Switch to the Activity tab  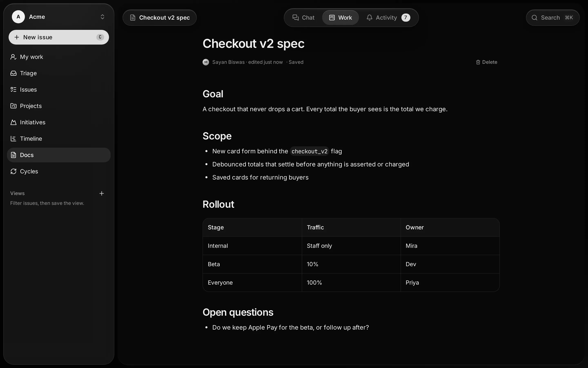tap(388, 18)
